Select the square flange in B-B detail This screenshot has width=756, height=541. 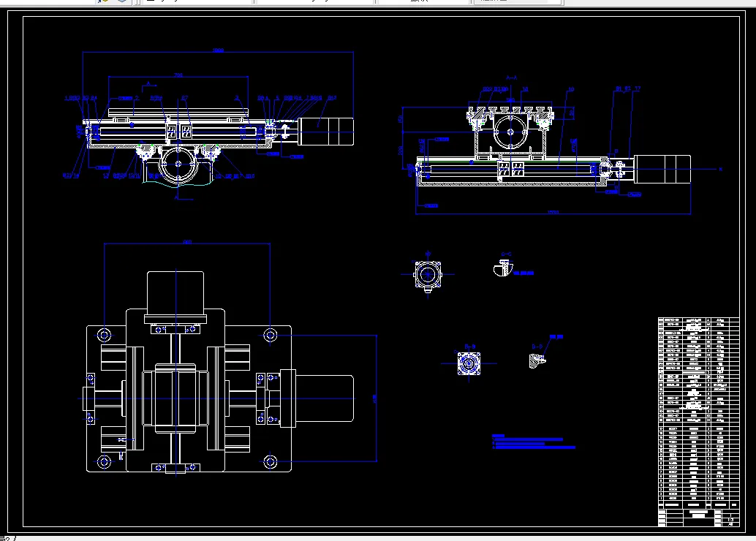[x=469, y=363]
